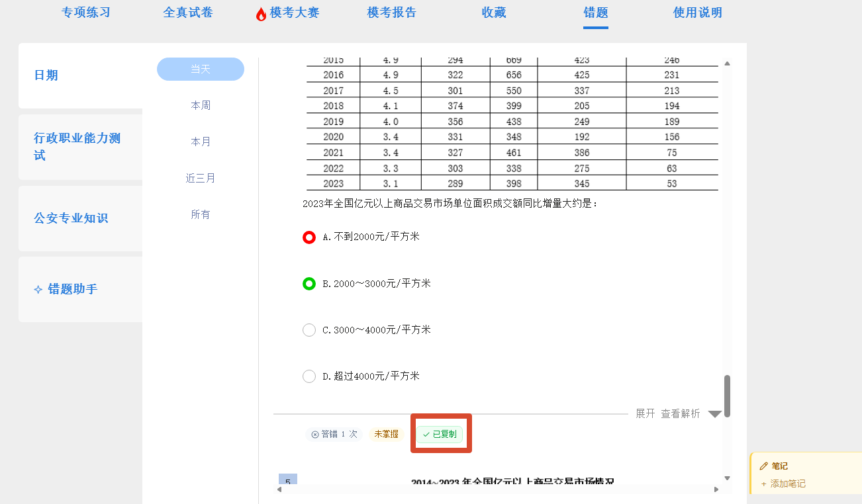The width and height of the screenshot is (862, 504).
Task: Click the vertical scrollbar thumb
Action: (727, 396)
